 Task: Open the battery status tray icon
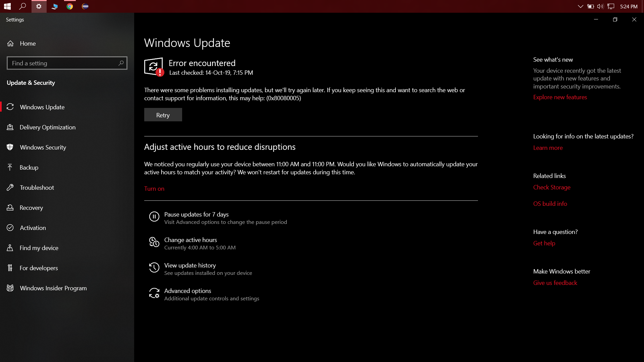coord(591,6)
